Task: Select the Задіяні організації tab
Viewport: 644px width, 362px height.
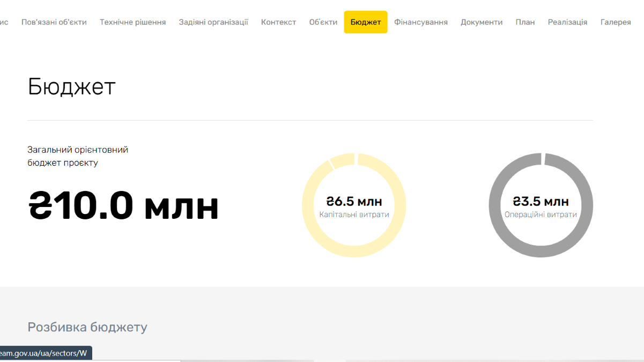Action: coord(213,22)
